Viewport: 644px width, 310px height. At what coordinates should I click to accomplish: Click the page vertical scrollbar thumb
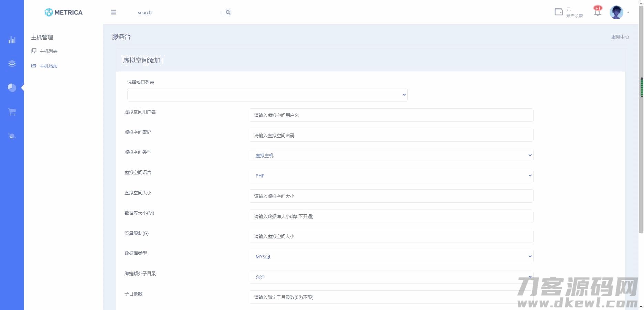tap(642, 87)
